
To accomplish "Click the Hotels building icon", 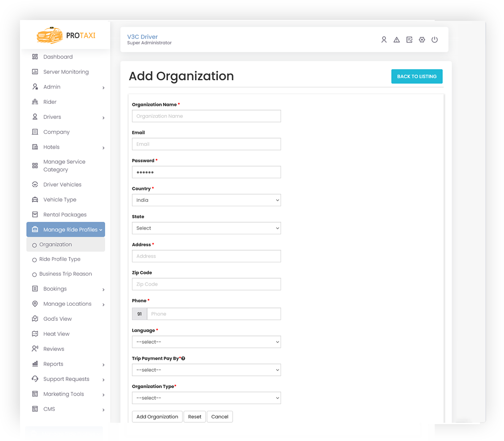I will [35, 147].
